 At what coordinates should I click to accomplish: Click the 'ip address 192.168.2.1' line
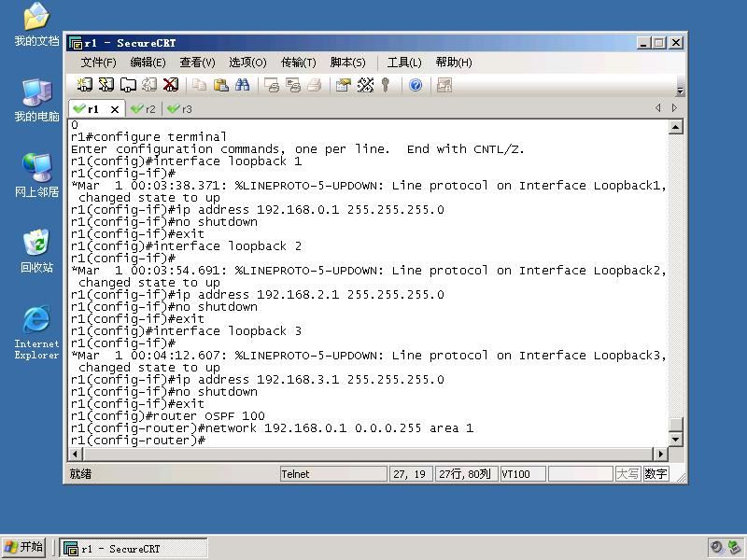coord(258,295)
